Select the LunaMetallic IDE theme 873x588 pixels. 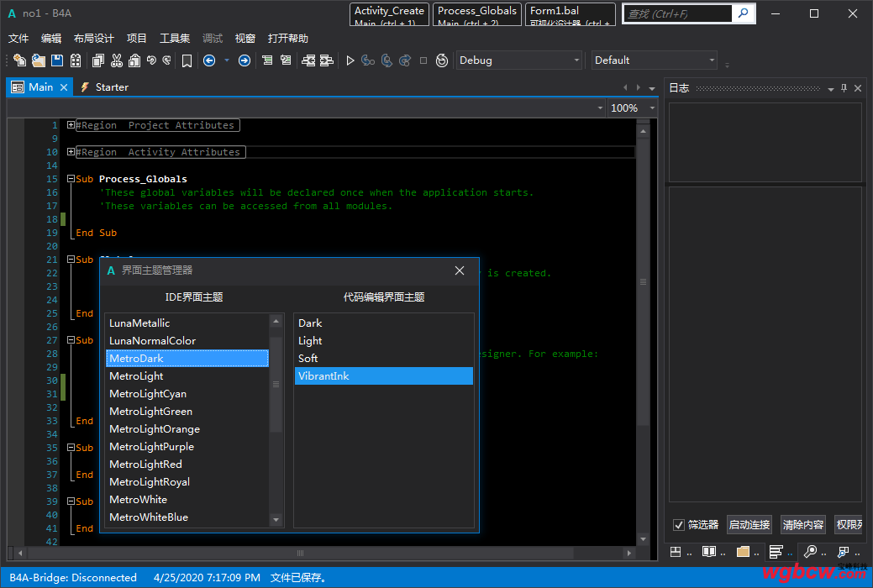(187, 323)
